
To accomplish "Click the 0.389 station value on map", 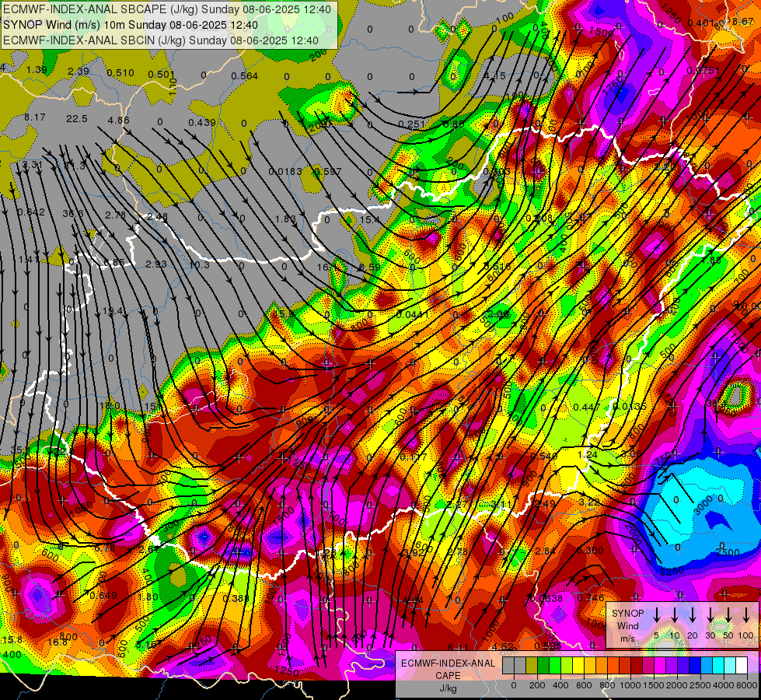I will click(x=236, y=598).
